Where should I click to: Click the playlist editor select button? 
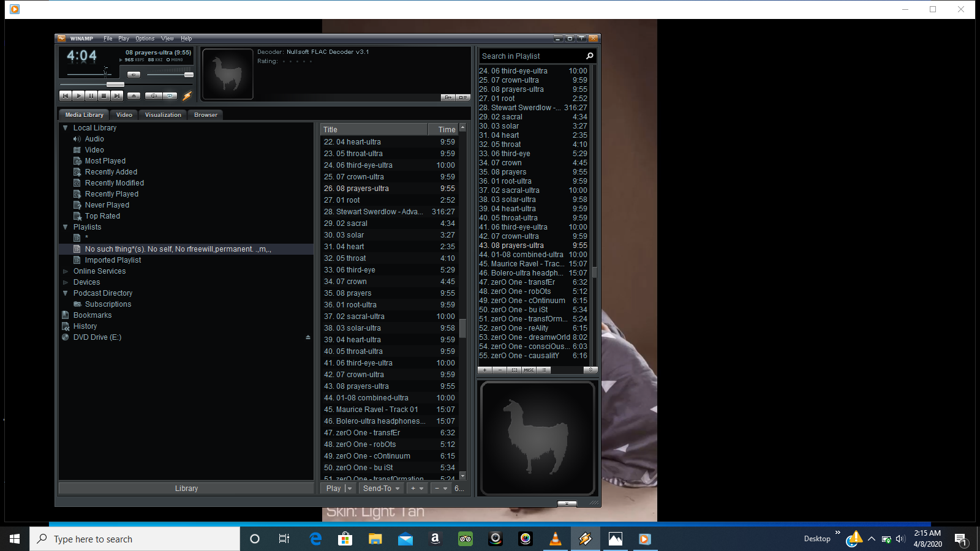(x=514, y=370)
